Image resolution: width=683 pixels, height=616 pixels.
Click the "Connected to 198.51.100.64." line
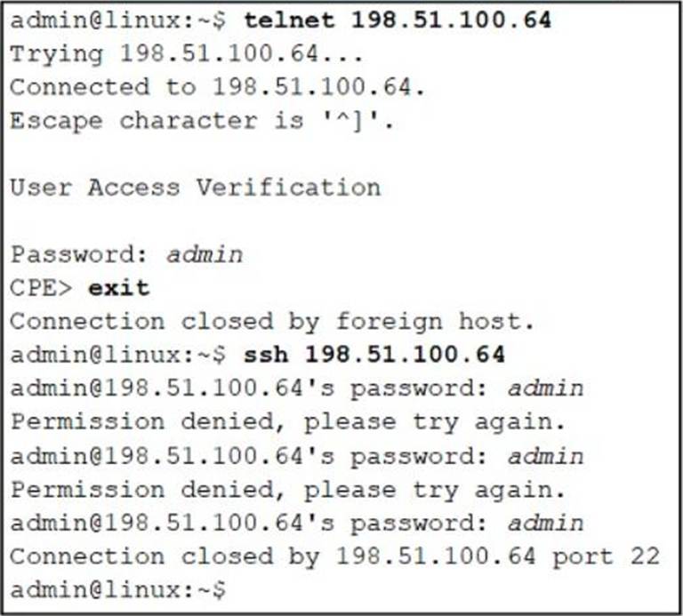tap(217, 87)
